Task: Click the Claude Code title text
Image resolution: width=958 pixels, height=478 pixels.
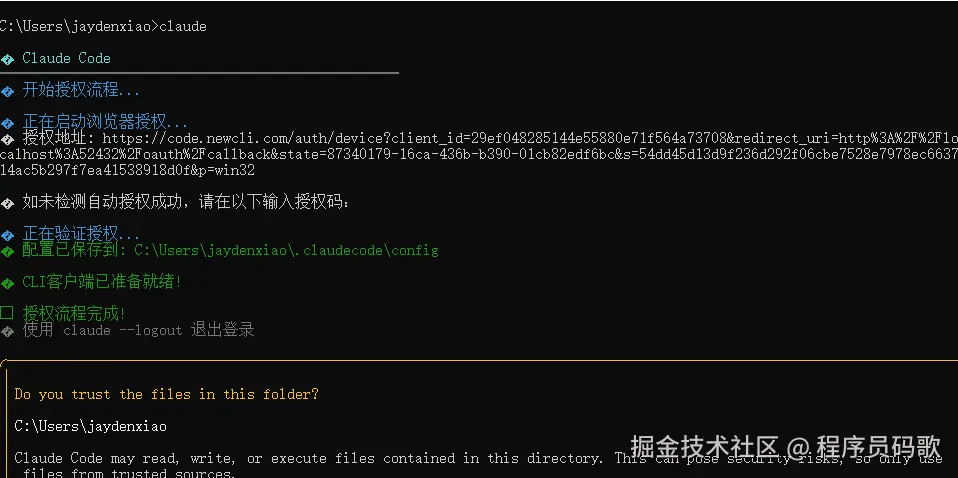Action: tap(66, 58)
